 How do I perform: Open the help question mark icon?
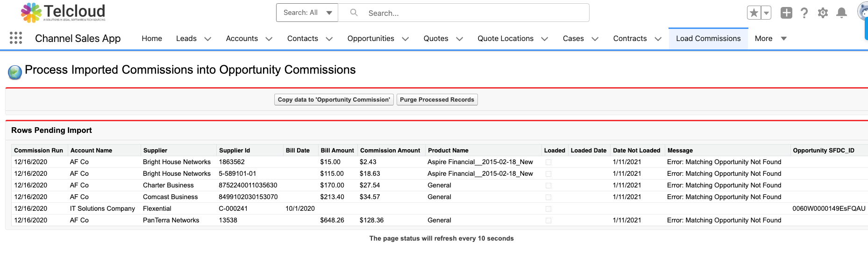pos(804,13)
